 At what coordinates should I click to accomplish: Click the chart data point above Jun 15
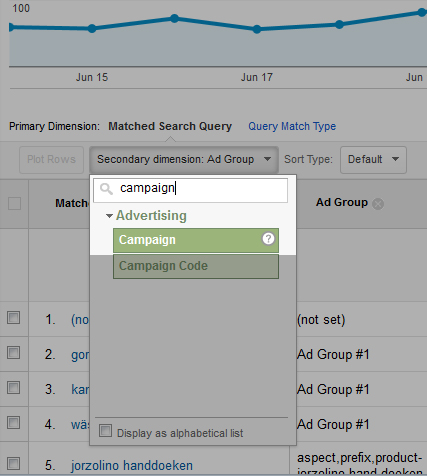point(92,29)
